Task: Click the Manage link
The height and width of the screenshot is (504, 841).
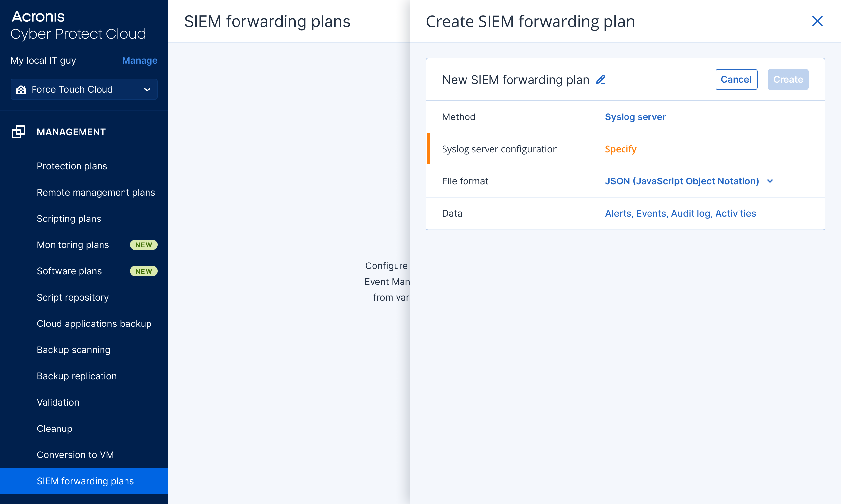Action: click(139, 60)
